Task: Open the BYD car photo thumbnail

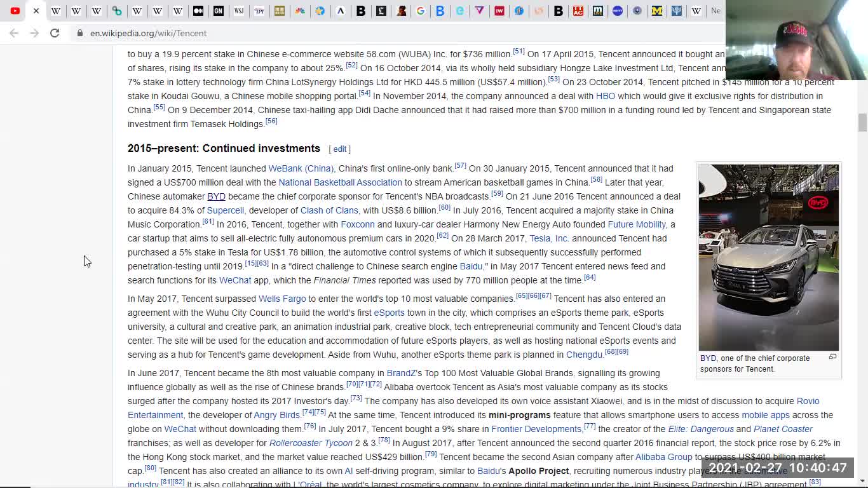Action: coord(769,257)
